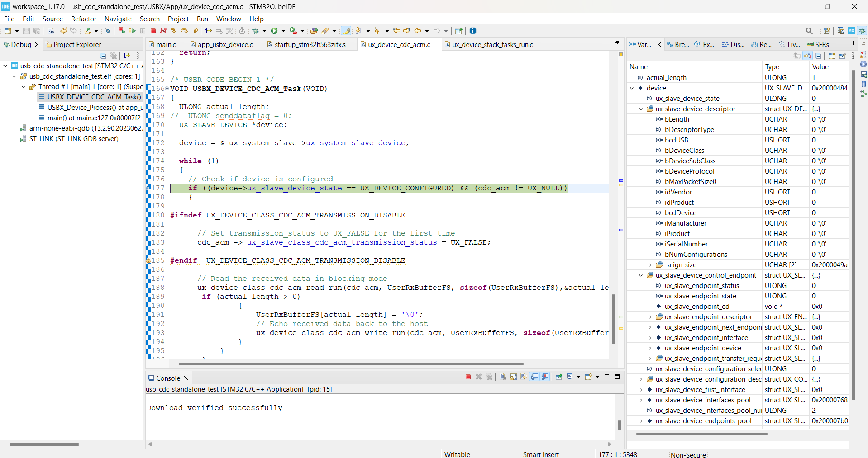Image resolution: width=868 pixels, height=458 pixels.
Task: Switch to the main.c editor tab
Action: coord(165,44)
